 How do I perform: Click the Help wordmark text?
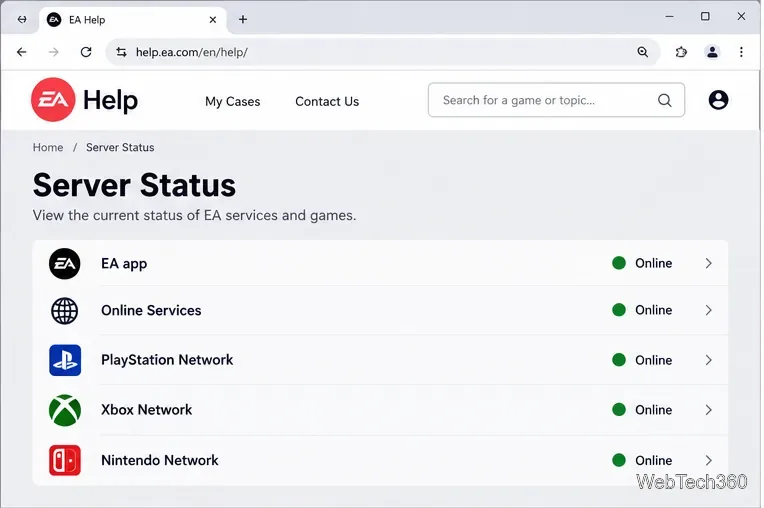coord(111,100)
